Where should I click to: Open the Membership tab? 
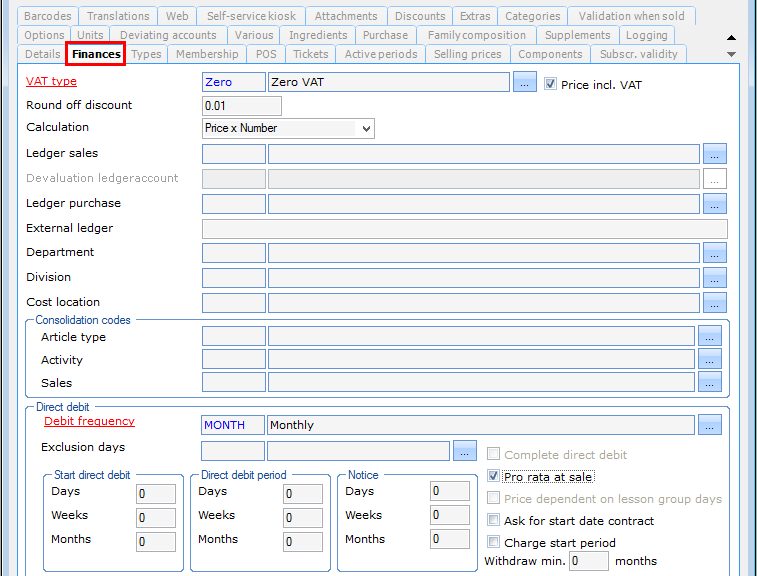click(x=207, y=54)
